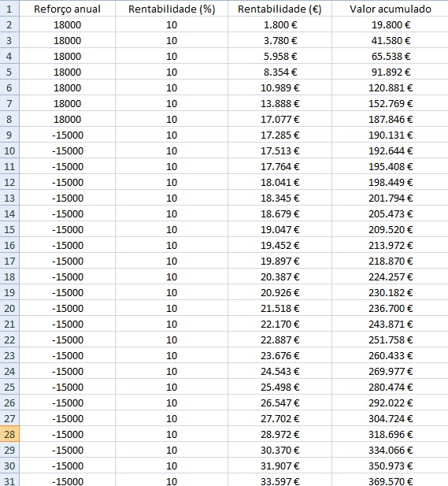This screenshot has width=448, height=486.
Task: Select the cell with 318.696 €
Action: pyautogui.click(x=390, y=434)
